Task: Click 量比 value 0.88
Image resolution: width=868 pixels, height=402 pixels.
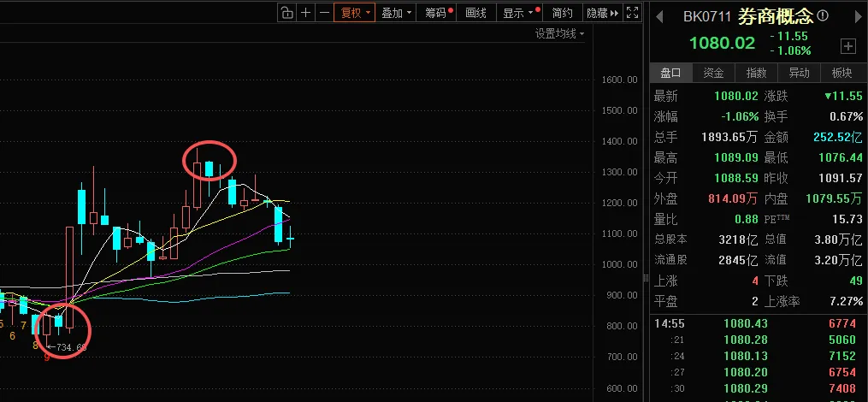Action: pyautogui.click(x=747, y=219)
